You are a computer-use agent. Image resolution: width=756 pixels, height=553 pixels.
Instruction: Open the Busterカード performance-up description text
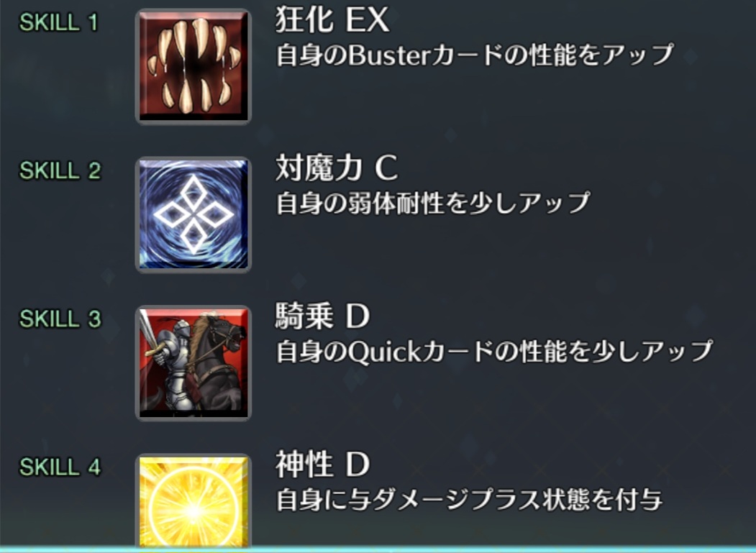[475, 55]
